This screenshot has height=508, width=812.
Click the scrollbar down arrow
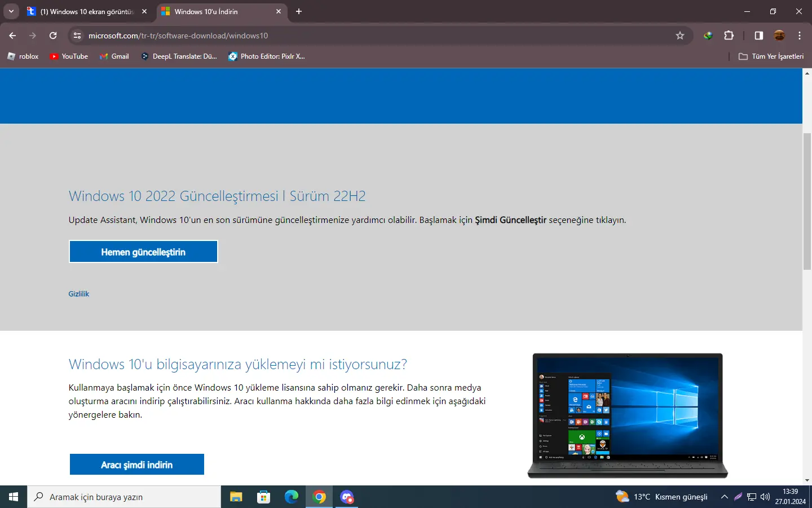coord(807,480)
